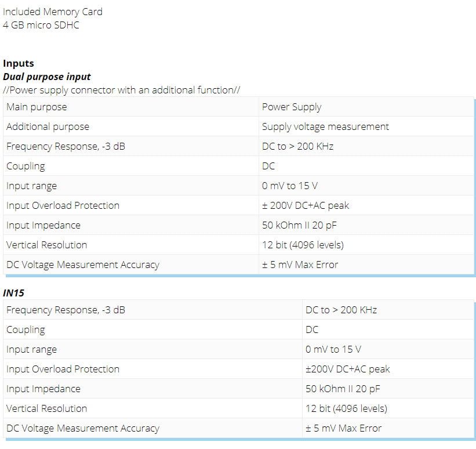Click 'Frequency Response, -3 dB' label under IN15
Viewport: 476px width, 449px height.
point(66,310)
